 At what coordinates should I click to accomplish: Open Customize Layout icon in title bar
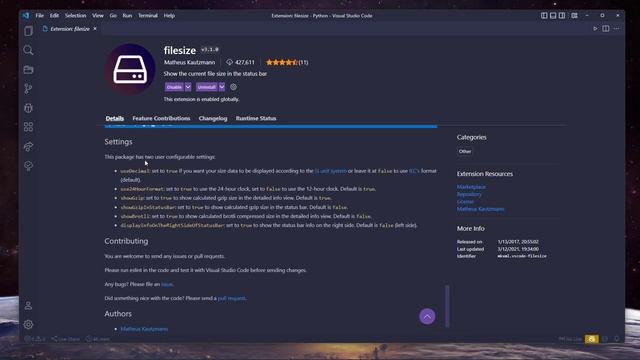574,16
